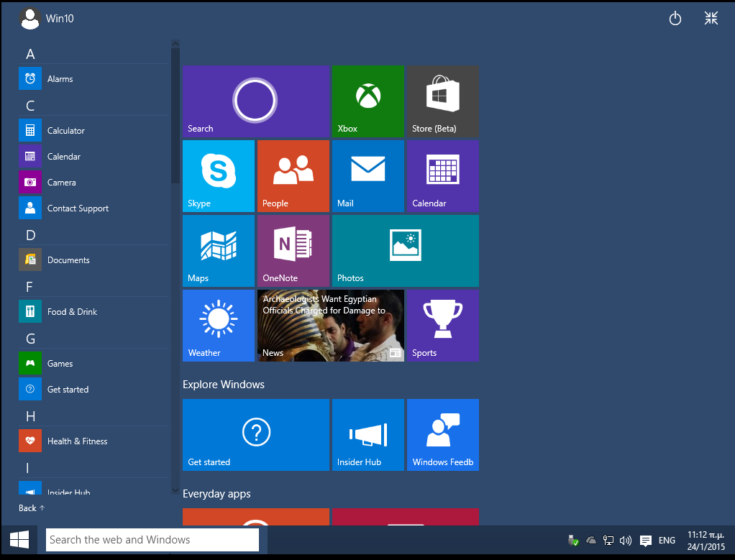Open the purple Calendar tile
735x560 pixels.
click(x=443, y=176)
